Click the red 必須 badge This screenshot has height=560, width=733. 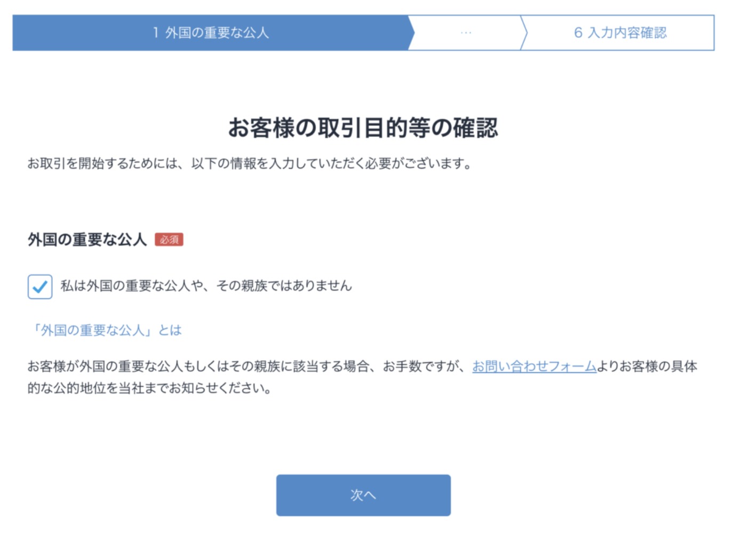click(x=169, y=240)
